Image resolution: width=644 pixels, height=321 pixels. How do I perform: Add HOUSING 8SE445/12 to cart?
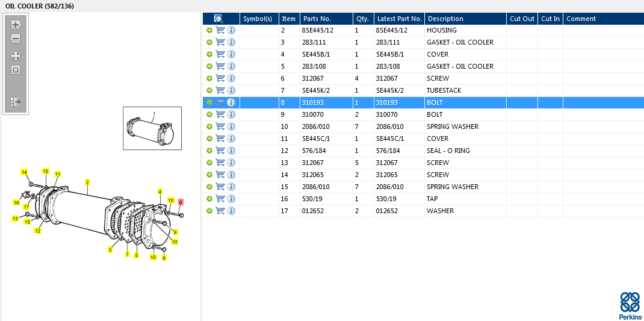[x=220, y=30]
